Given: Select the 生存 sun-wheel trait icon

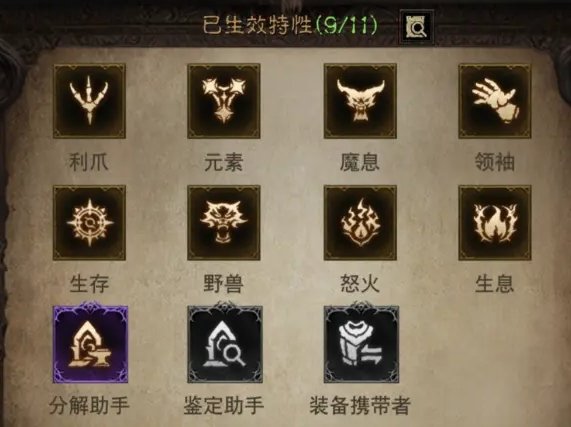Looking at the screenshot, I should point(89,223).
